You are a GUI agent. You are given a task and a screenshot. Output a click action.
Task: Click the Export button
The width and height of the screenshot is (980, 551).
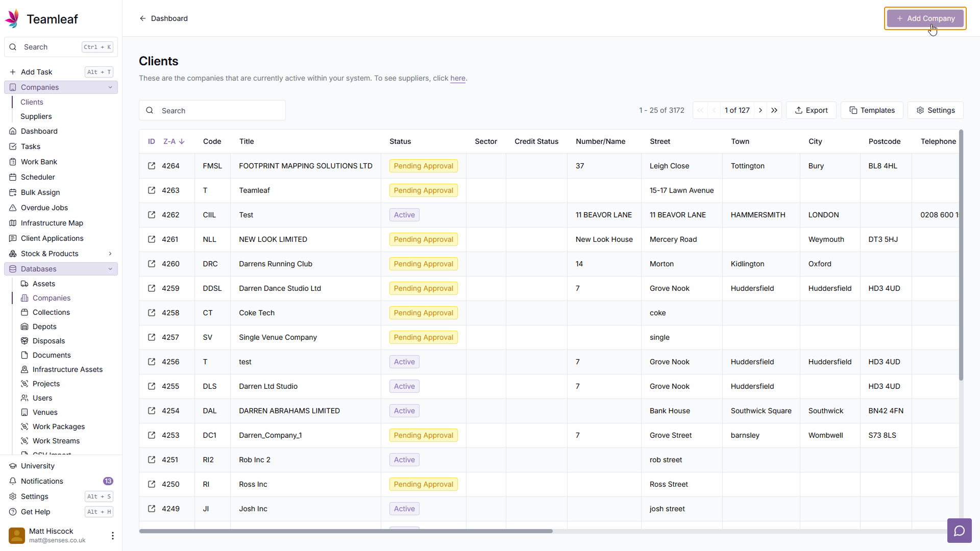pyautogui.click(x=811, y=110)
